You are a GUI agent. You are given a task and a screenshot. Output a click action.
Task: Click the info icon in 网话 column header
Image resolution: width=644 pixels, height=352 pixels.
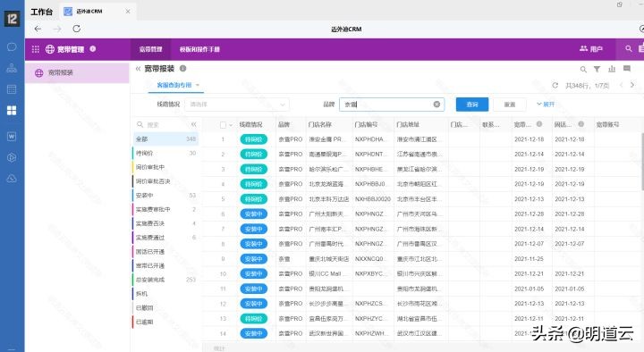(580, 124)
